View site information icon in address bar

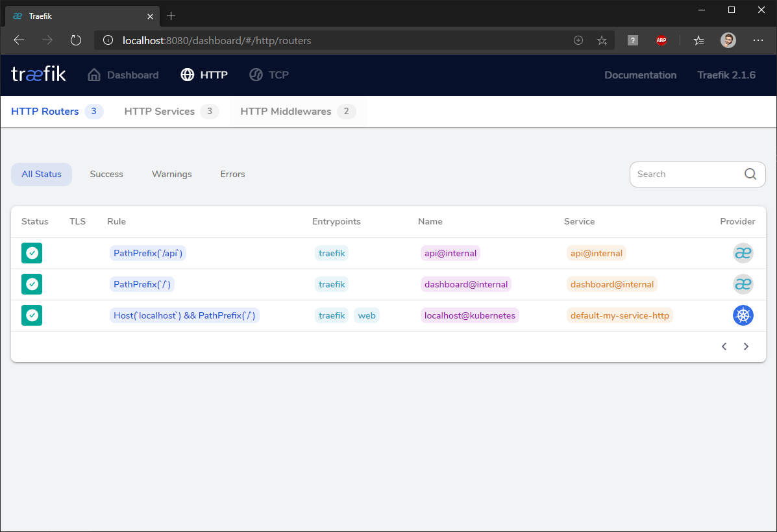click(108, 40)
